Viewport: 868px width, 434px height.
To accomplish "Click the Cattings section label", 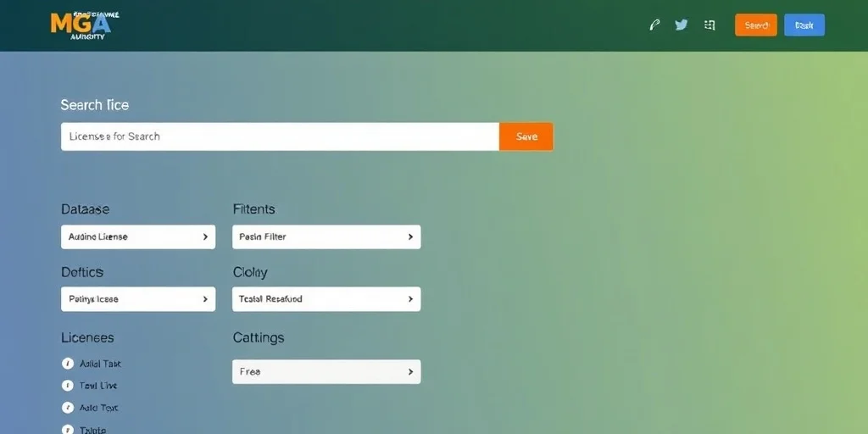I will tap(259, 337).
